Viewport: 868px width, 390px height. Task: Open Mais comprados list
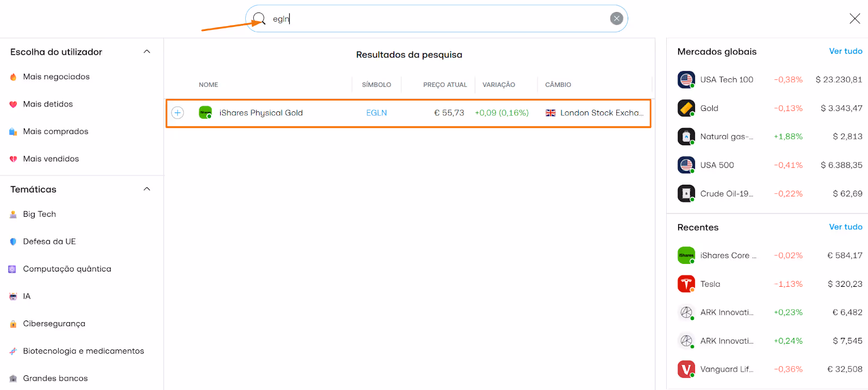pos(55,131)
